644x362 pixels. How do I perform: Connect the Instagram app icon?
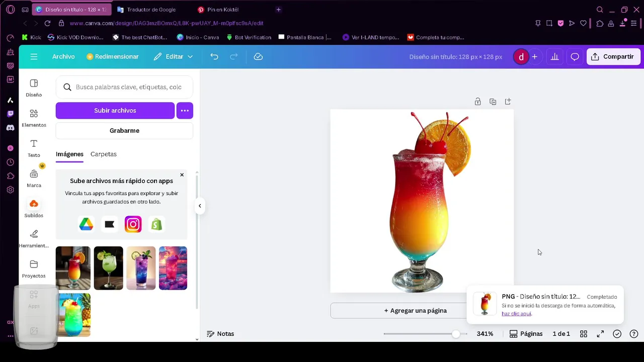(133, 224)
